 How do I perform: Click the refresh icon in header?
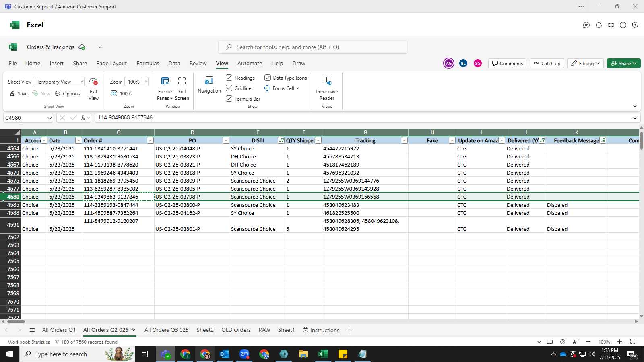point(599,25)
